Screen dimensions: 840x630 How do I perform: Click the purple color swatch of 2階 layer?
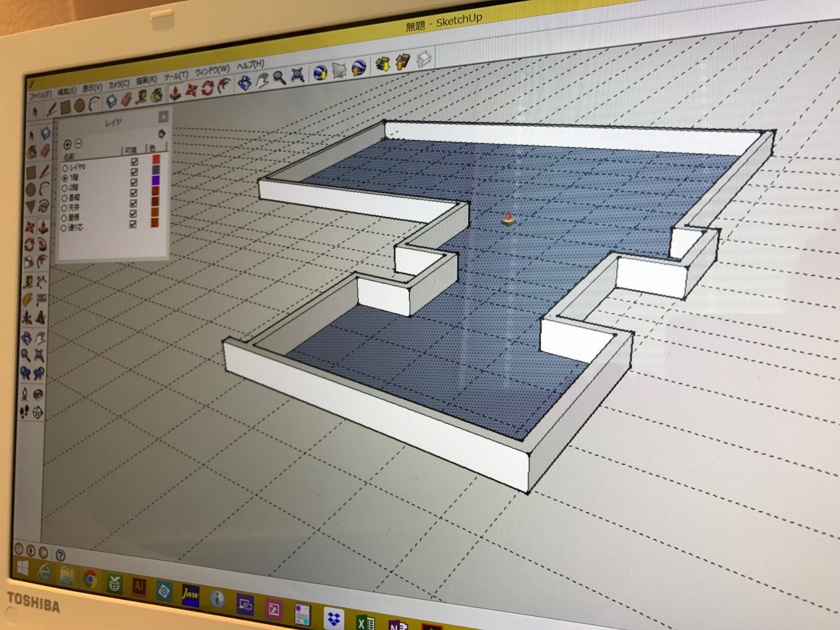[x=156, y=180]
